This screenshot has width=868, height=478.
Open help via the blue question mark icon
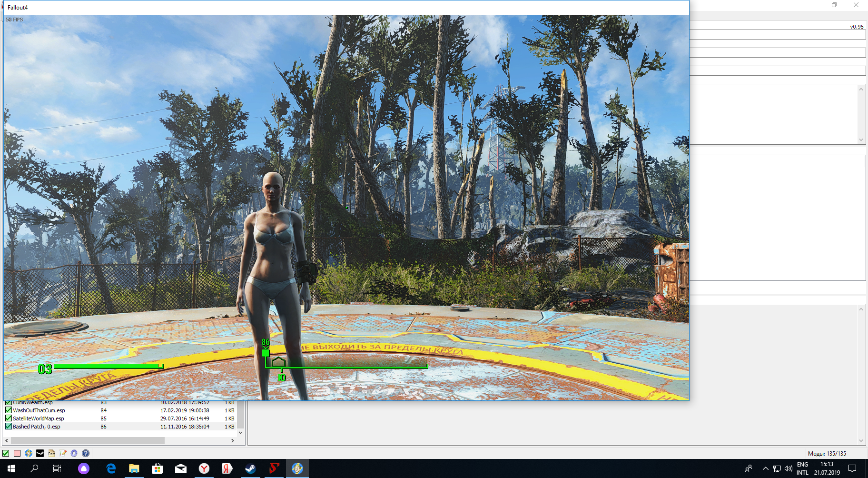(86, 453)
